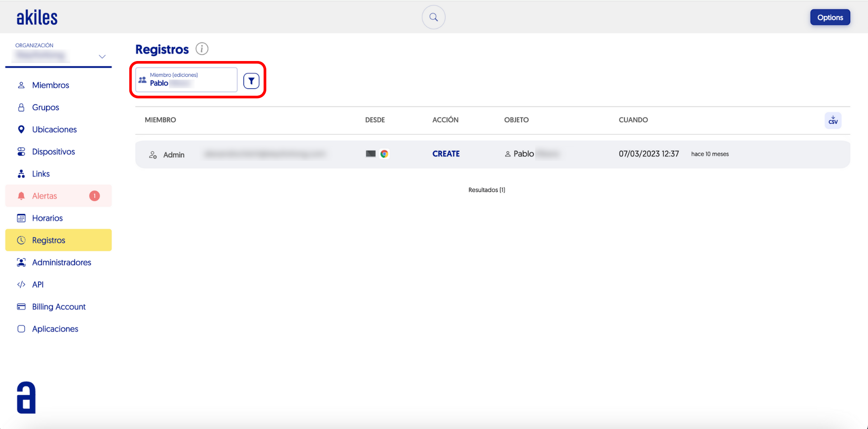Click the search magnifier icon
Image resolution: width=868 pixels, height=429 pixels.
click(x=433, y=17)
